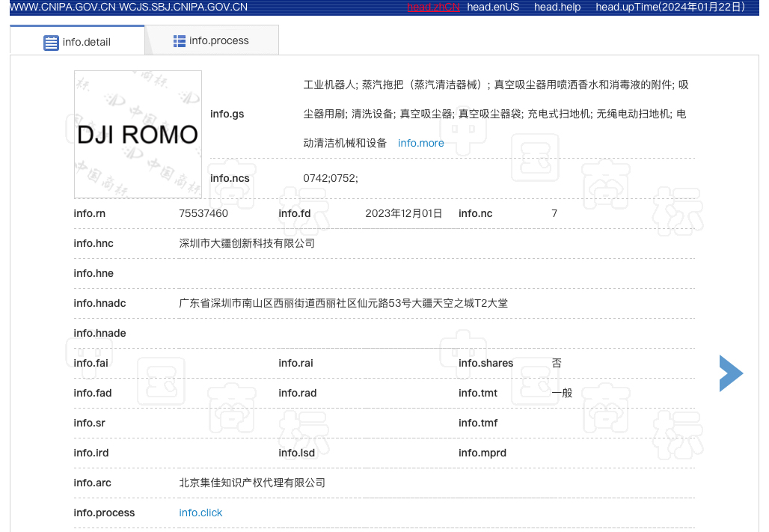Screen dimensions: 769x532
Task: Select applicant name 深圳市大疆创新科技有限公司
Action: tap(247, 243)
